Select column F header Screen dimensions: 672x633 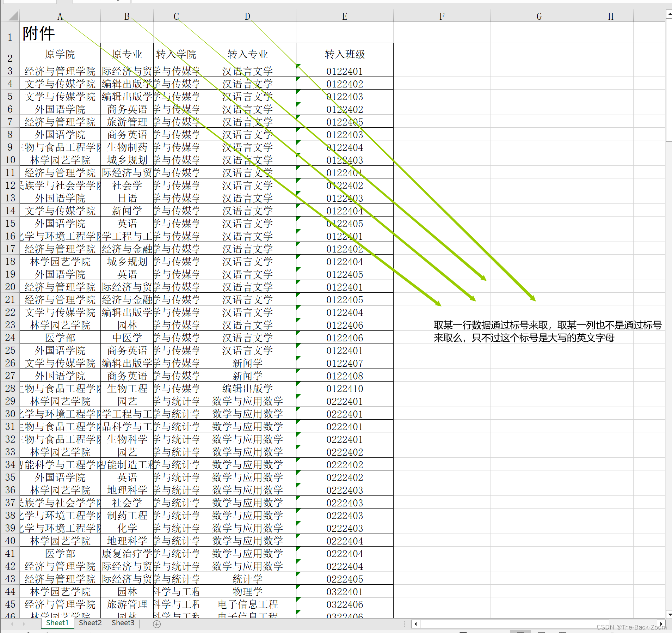click(x=442, y=16)
